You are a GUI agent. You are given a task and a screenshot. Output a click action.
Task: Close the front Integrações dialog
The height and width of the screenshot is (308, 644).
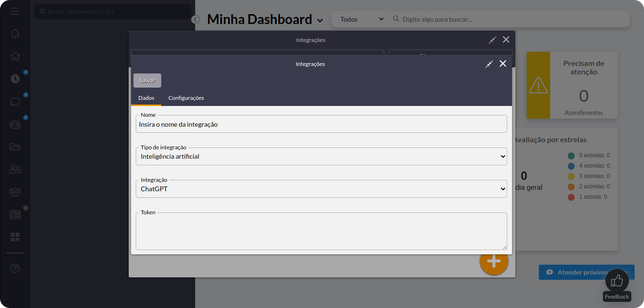pyautogui.click(x=503, y=64)
